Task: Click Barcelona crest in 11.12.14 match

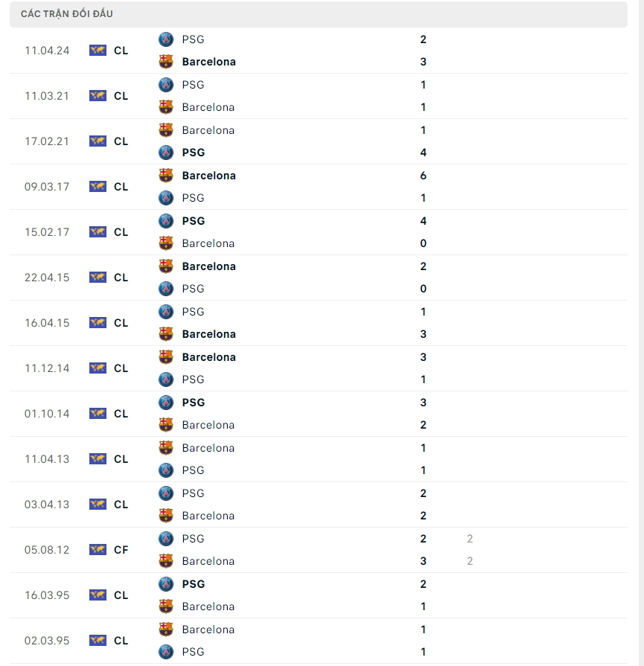Action: pyautogui.click(x=166, y=357)
